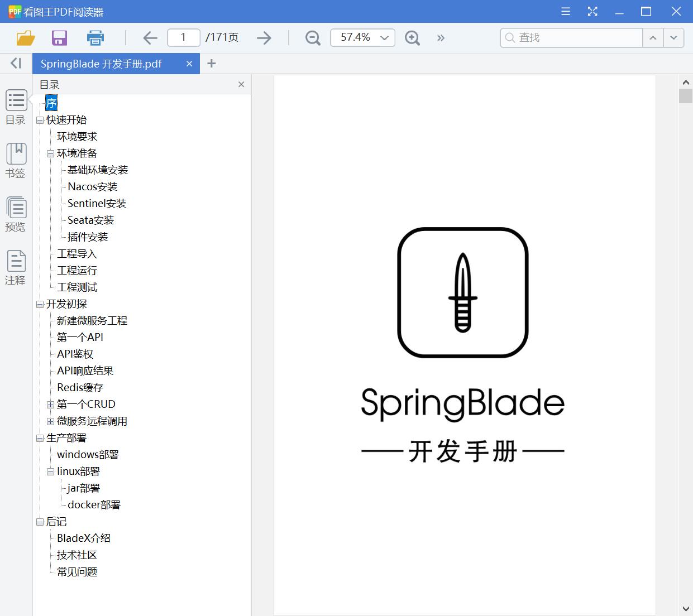
Task: Jump to Redis缓存 section
Action: point(80,388)
